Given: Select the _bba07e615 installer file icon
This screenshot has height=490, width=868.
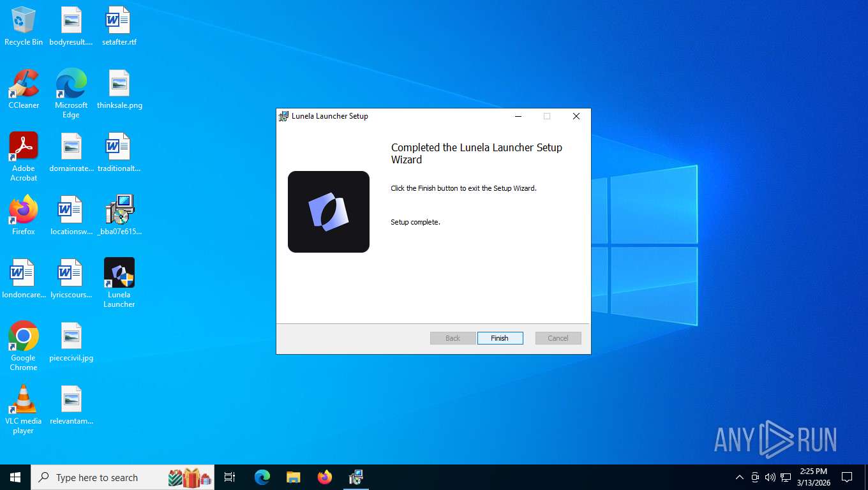Looking at the screenshot, I should tap(119, 216).
